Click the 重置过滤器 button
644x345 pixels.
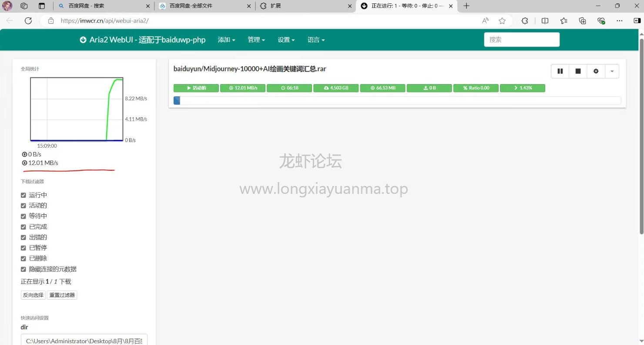click(x=62, y=295)
